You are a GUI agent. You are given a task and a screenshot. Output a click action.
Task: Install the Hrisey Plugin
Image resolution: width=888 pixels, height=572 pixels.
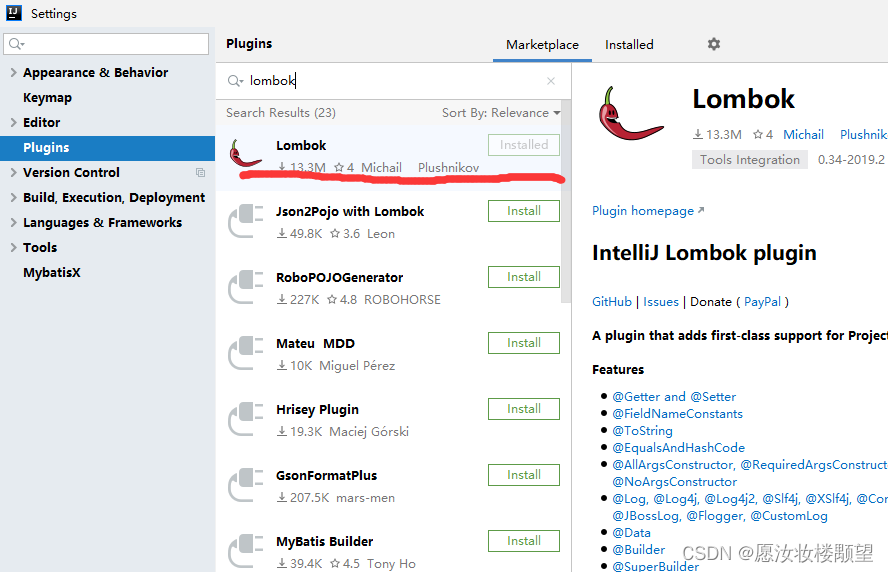click(x=524, y=409)
